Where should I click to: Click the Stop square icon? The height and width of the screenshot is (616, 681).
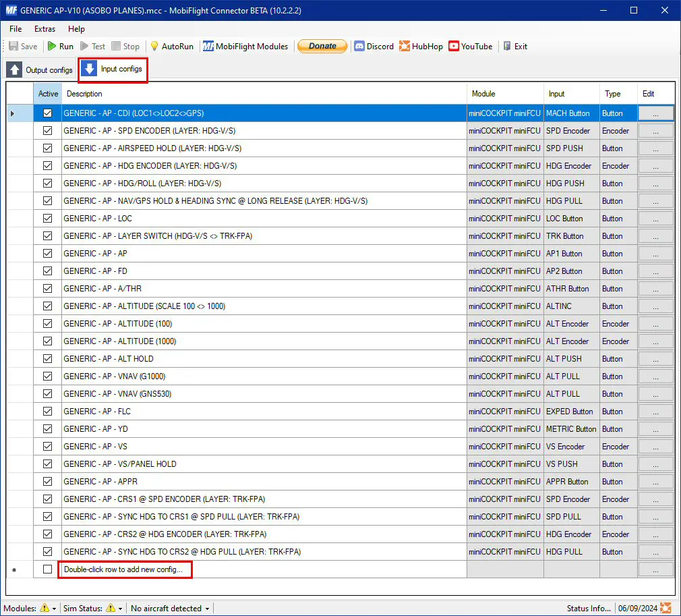[116, 46]
